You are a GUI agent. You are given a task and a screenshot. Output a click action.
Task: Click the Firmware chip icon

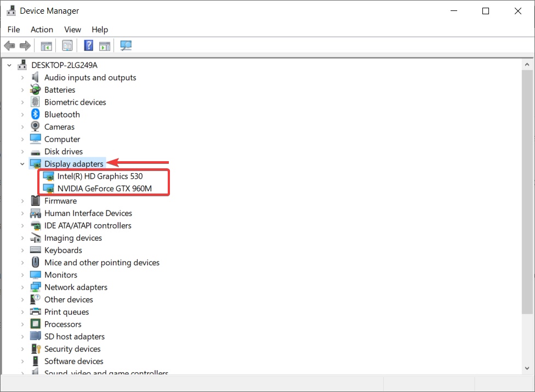(x=35, y=201)
